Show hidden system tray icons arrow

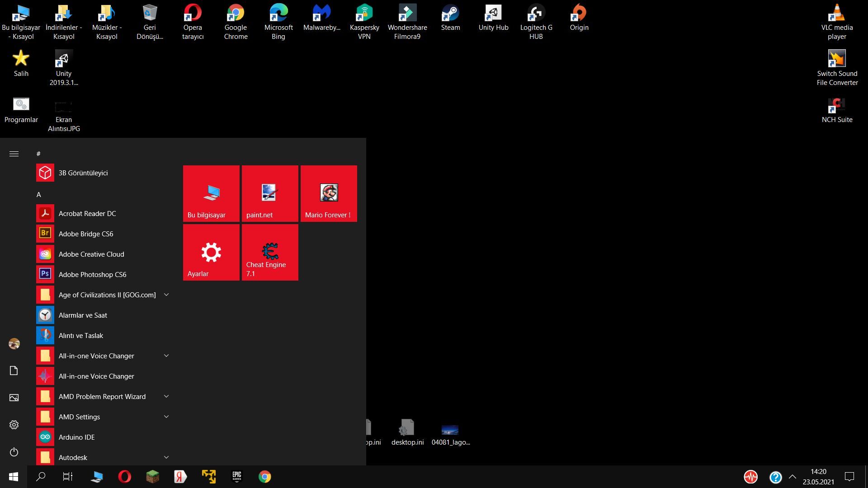pyautogui.click(x=793, y=477)
